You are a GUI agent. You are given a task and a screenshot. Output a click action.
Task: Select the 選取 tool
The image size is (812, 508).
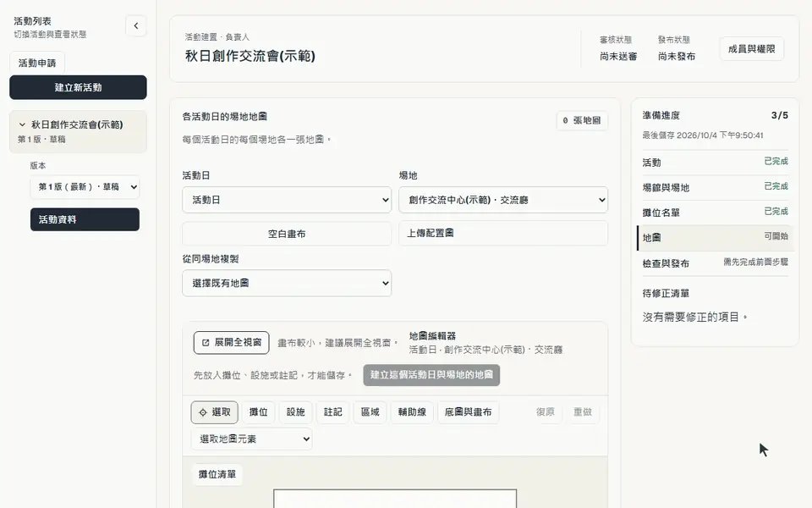(x=214, y=412)
